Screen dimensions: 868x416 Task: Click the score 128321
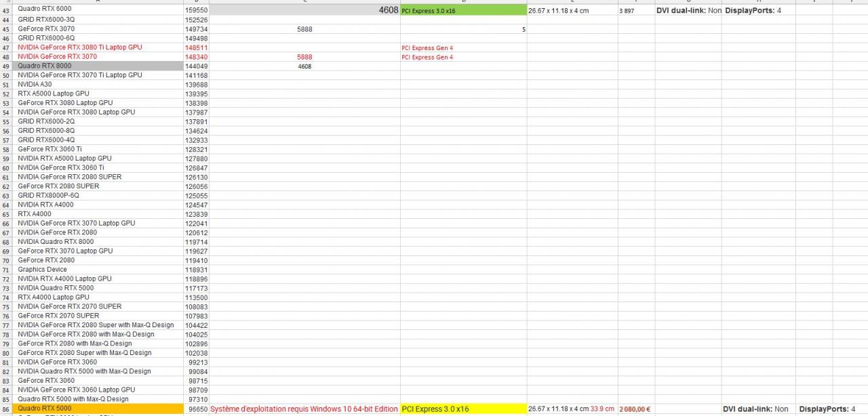(x=196, y=150)
